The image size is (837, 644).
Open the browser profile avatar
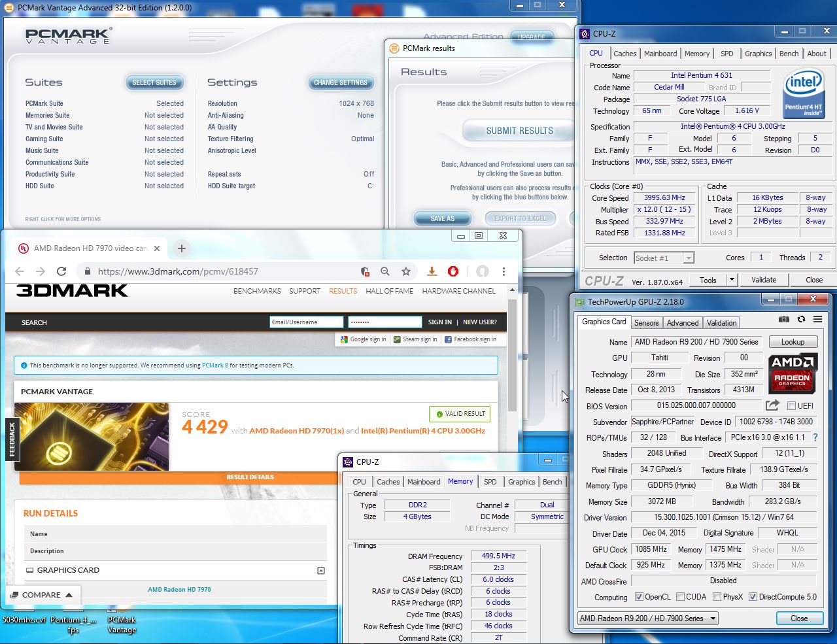tap(483, 271)
